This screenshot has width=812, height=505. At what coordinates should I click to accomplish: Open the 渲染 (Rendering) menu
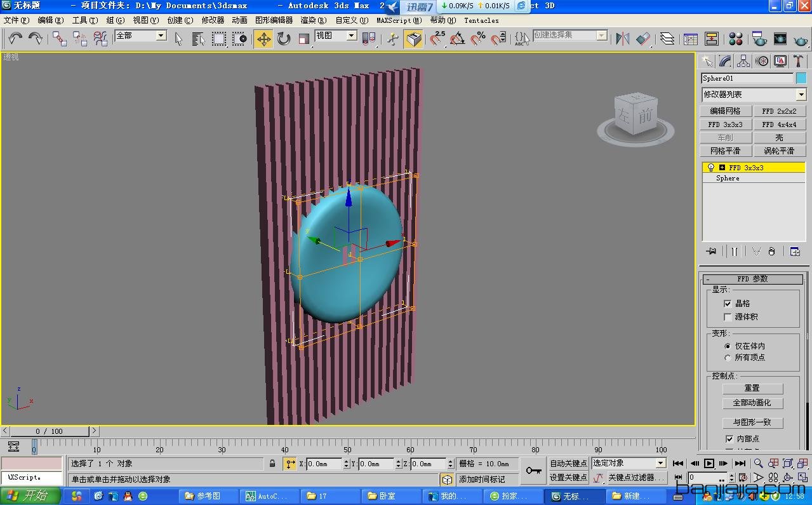tap(313, 20)
